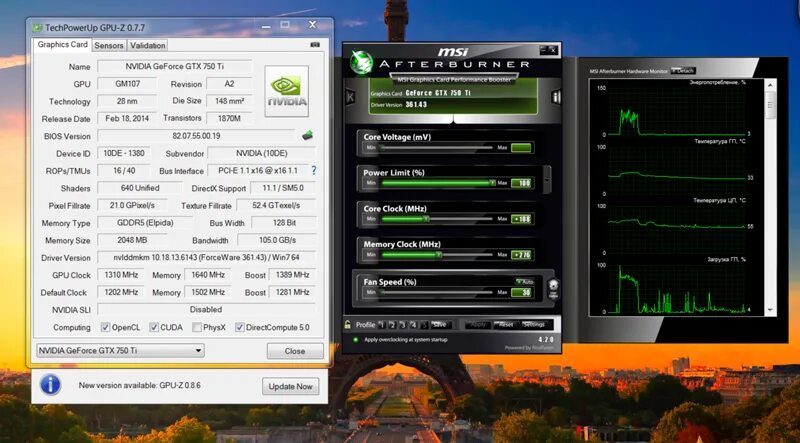This screenshot has width=800, height=443.
Task: Click the GPU Clock 1310 MHz field
Action: pyautogui.click(x=120, y=275)
